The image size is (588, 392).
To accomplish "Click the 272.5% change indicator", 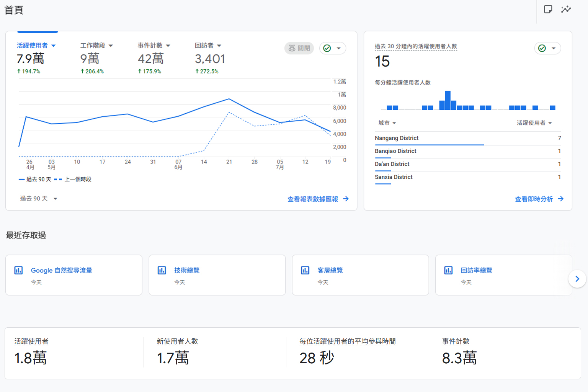I will [x=207, y=71].
